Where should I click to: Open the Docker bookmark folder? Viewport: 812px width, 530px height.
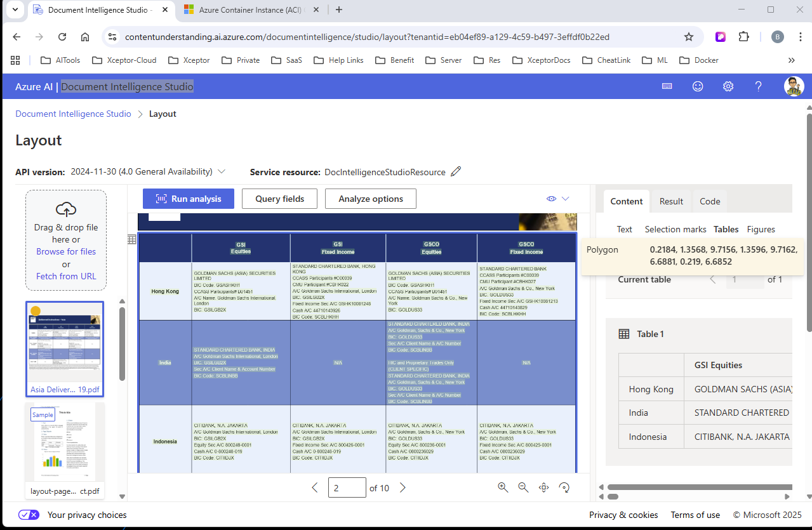[699, 60]
